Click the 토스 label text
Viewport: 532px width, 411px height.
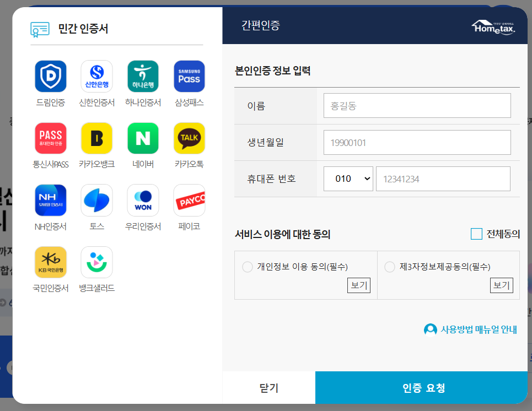(x=96, y=226)
